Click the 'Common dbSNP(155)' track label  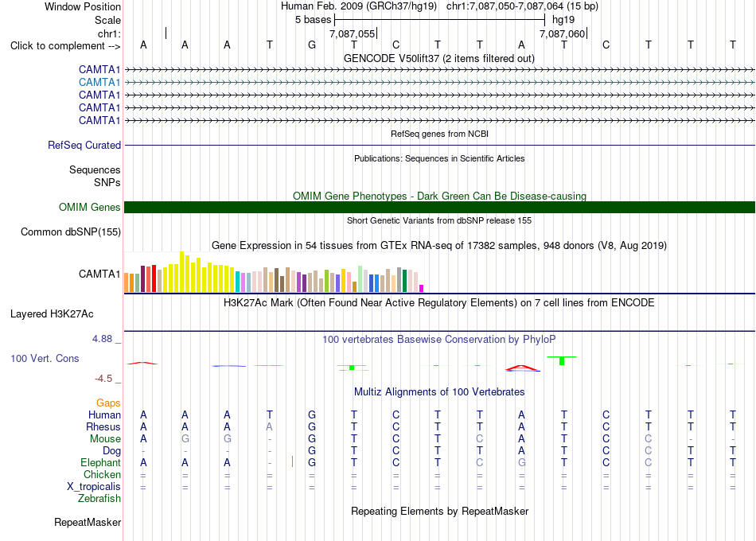pyautogui.click(x=70, y=232)
